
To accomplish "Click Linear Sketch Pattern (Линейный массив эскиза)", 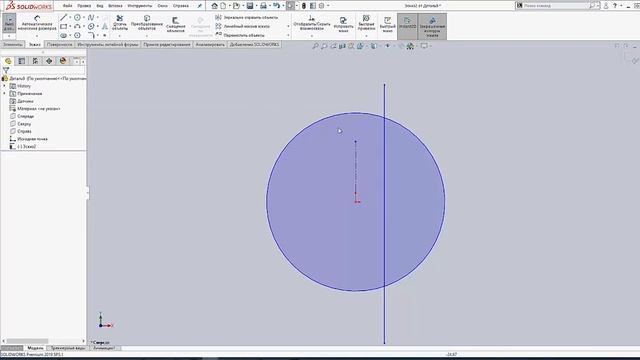I will tap(242, 26).
